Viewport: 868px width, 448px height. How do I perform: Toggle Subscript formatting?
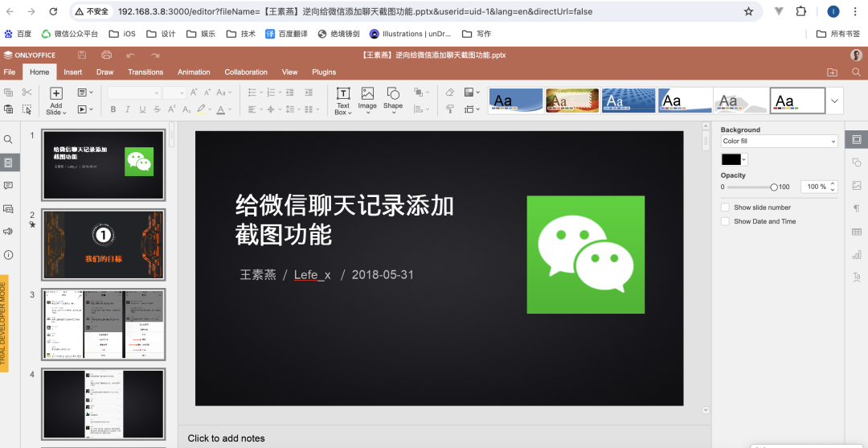(x=186, y=109)
